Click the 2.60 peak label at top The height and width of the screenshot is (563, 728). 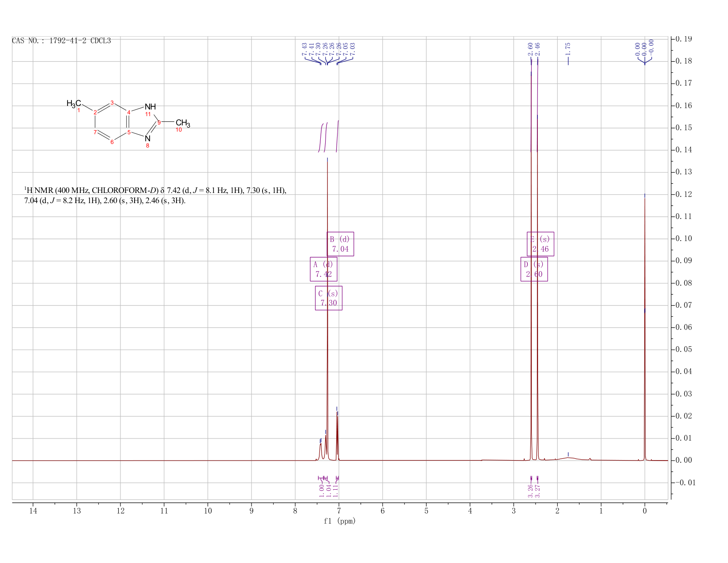pos(530,48)
